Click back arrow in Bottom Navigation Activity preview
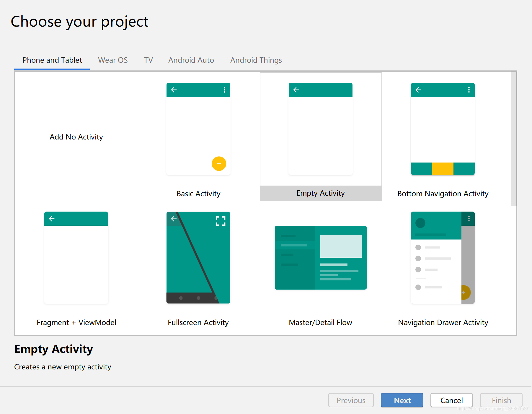 (x=418, y=90)
